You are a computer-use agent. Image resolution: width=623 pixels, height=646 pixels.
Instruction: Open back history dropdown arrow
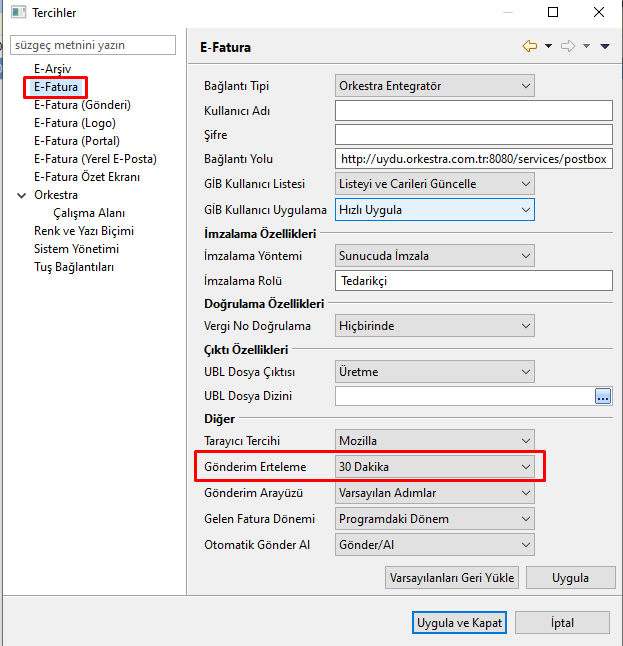tap(548, 46)
